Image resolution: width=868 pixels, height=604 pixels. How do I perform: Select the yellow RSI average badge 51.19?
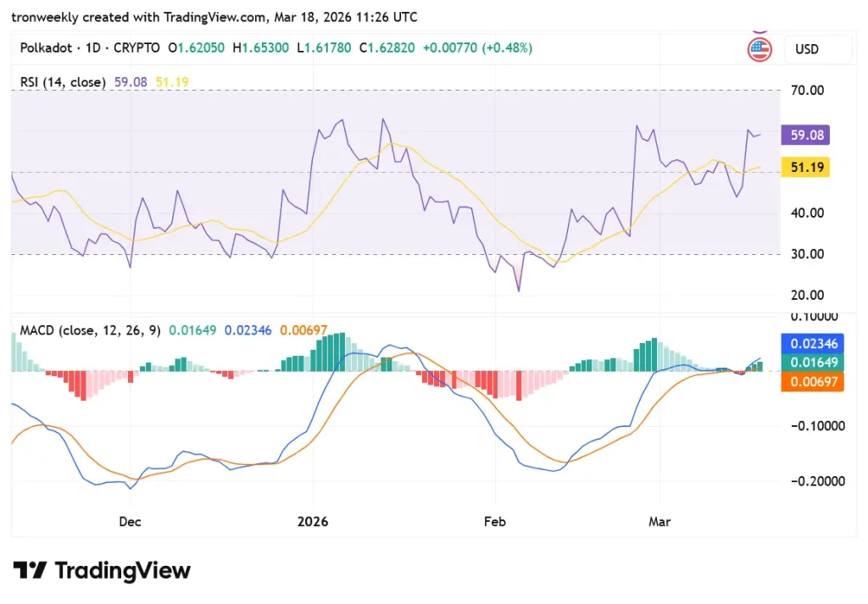(x=804, y=167)
